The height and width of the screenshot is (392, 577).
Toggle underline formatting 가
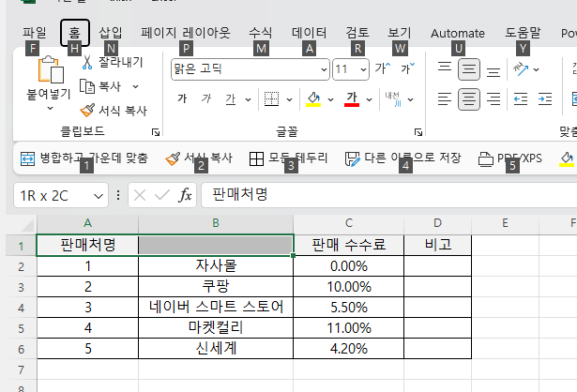[231, 98]
